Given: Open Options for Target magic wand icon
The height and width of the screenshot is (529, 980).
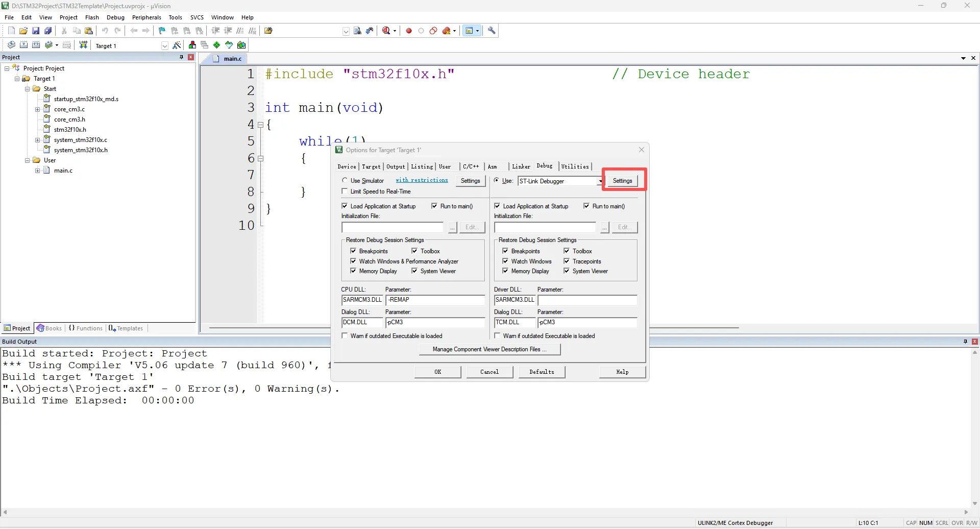Looking at the screenshot, I should click(177, 45).
